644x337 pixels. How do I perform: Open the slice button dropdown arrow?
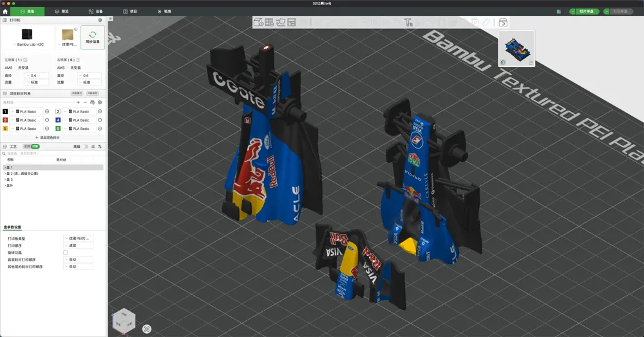tap(572, 12)
